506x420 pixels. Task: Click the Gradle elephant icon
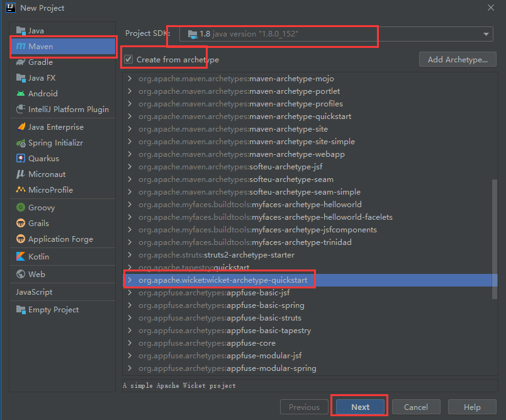[21, 62]
